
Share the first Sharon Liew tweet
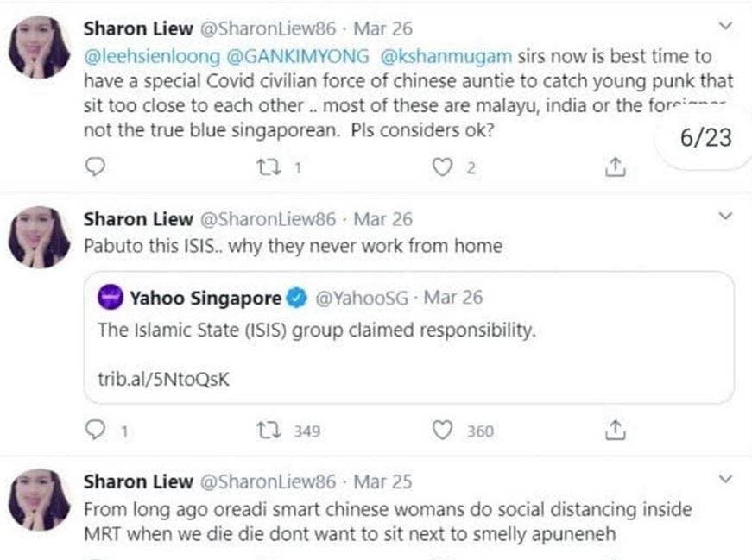pyautogui.click(x=615, y=167)
